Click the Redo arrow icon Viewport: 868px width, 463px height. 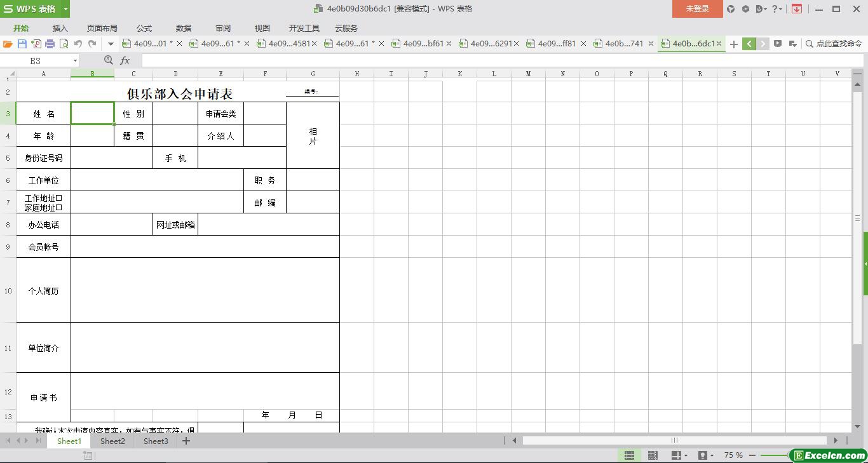(x=92, y=44)
